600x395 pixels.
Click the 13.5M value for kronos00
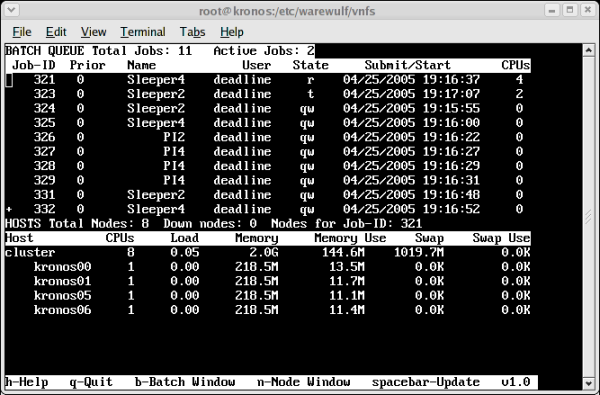347,267
